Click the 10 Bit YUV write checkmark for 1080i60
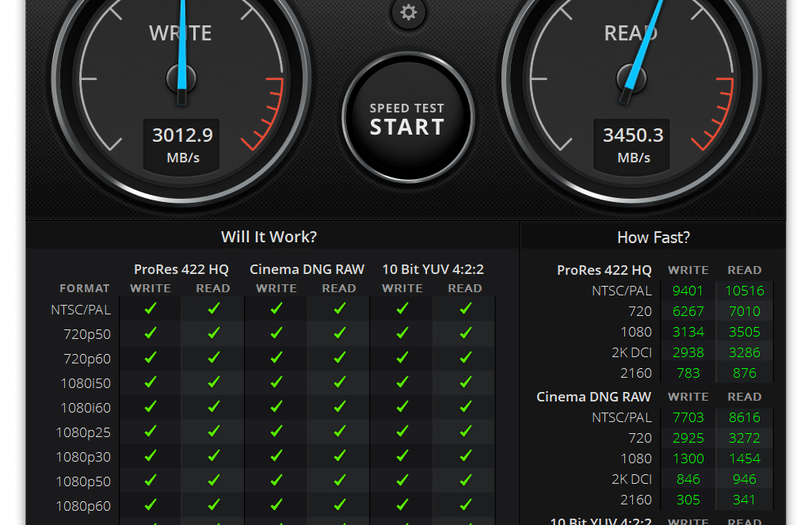The image size is (812, 525). (x=402, y=407)
